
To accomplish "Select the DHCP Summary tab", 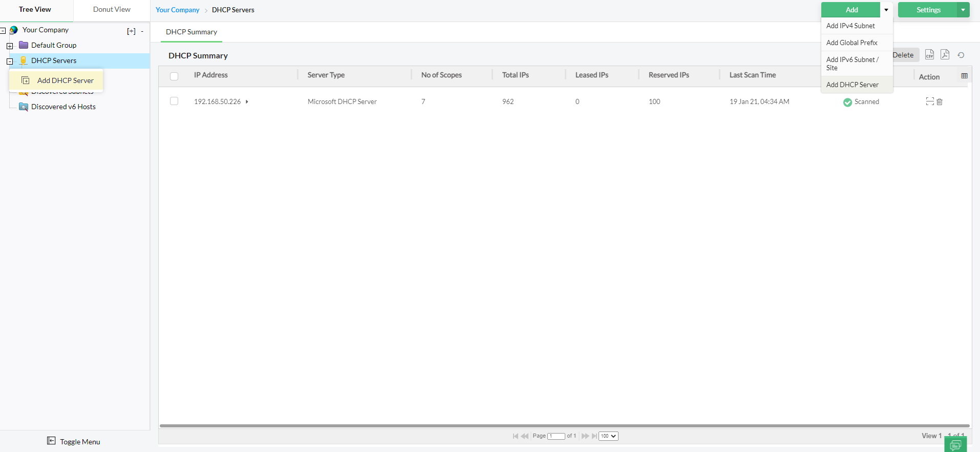I will 191,32.
